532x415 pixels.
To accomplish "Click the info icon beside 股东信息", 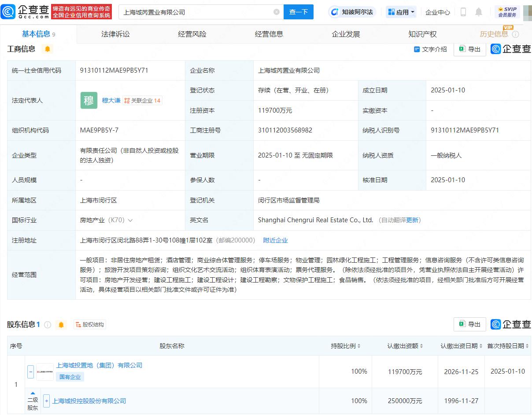I will [48, 325].
